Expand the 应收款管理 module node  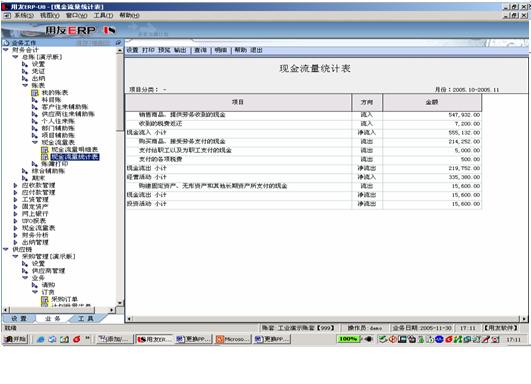[15, 185]
